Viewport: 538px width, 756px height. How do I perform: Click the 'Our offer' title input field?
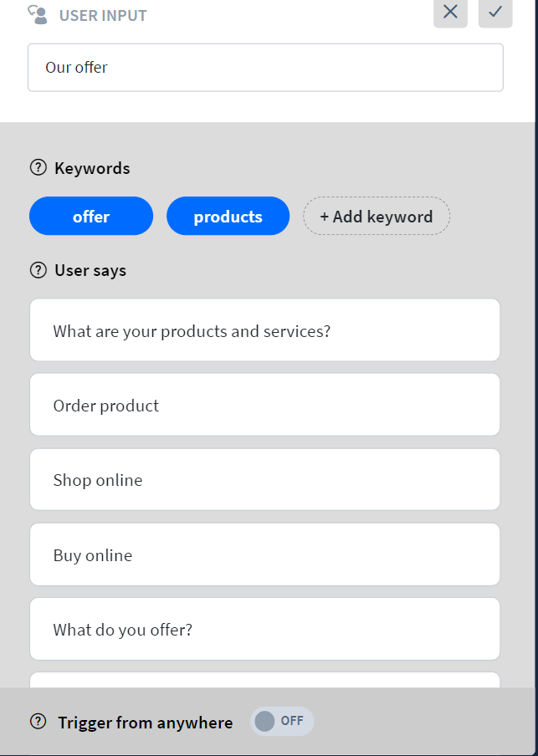[265, 67]
